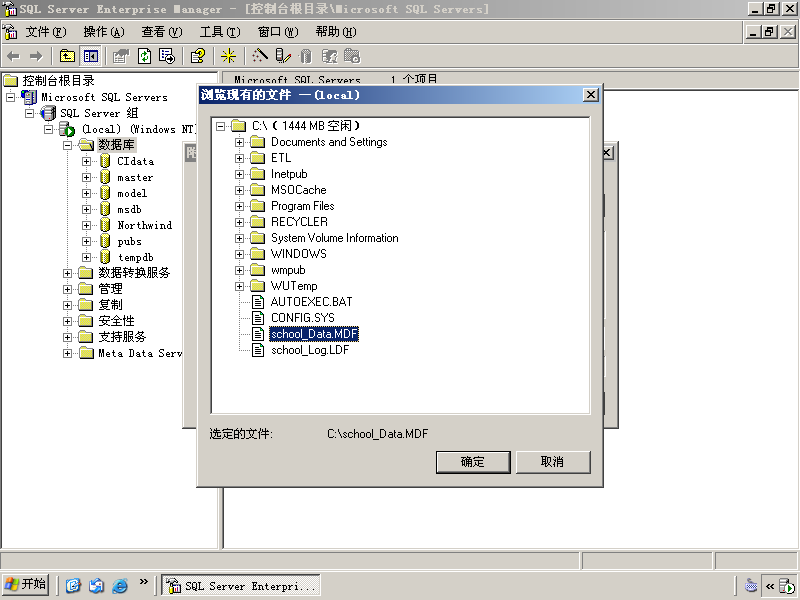Expand the Inetpub folder node
This screenshot has width=800, height=600.
click(x=239, y=174)
